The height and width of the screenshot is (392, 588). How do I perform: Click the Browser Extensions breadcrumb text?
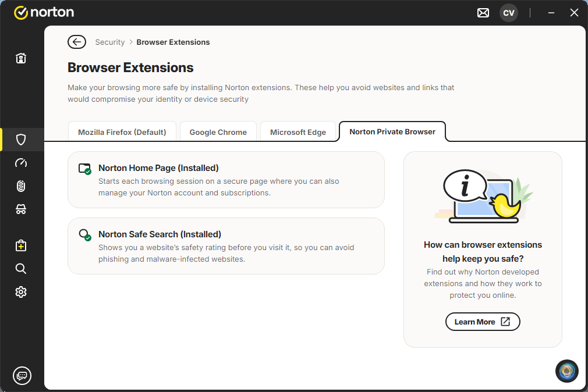pyautogui.click(x=173, y=42)
